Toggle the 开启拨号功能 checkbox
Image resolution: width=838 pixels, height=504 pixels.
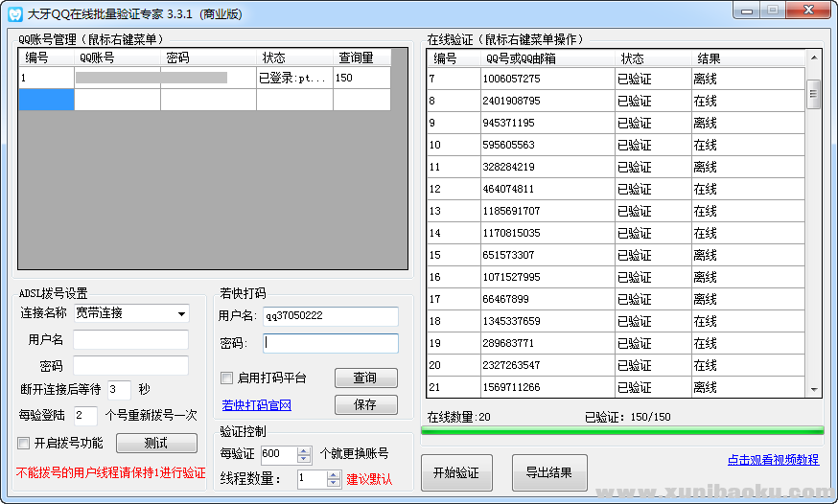tap(24, 443)
